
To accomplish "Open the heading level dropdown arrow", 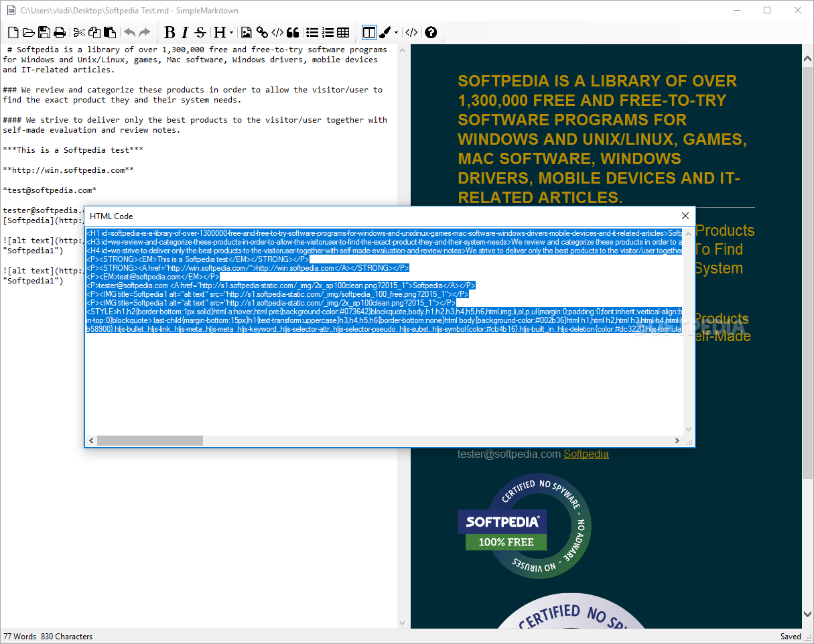I will [232, 32].
